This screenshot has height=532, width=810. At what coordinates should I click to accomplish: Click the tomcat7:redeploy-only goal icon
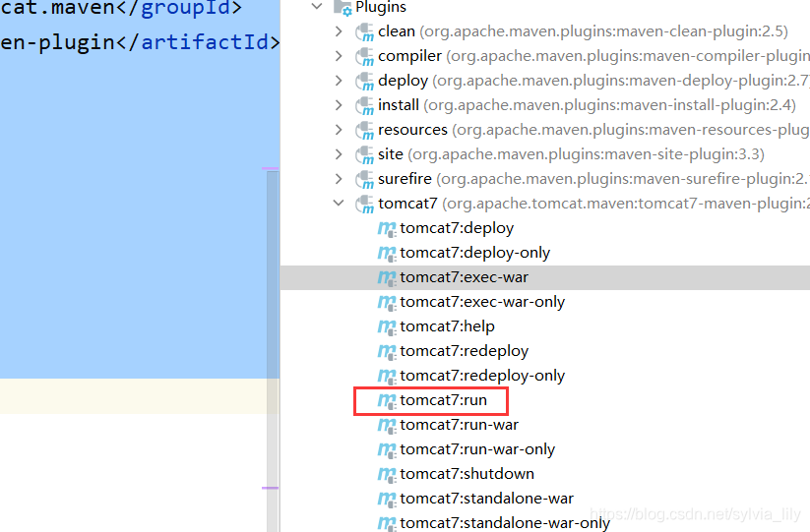click(387, 377)
